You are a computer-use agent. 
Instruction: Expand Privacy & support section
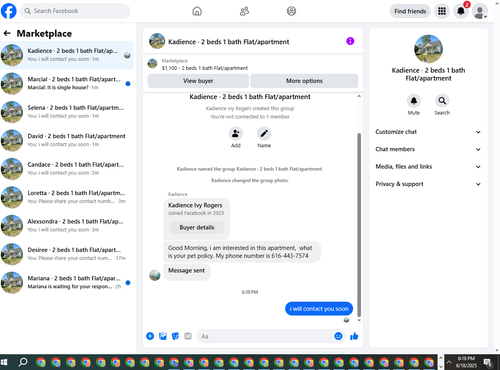coord(428,184)
